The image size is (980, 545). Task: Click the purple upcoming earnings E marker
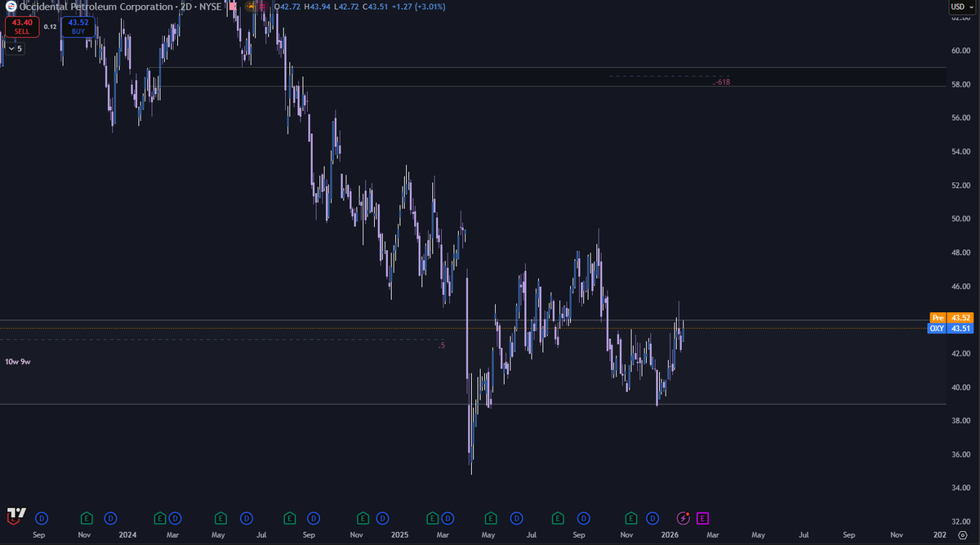click(x=702, y=518)
